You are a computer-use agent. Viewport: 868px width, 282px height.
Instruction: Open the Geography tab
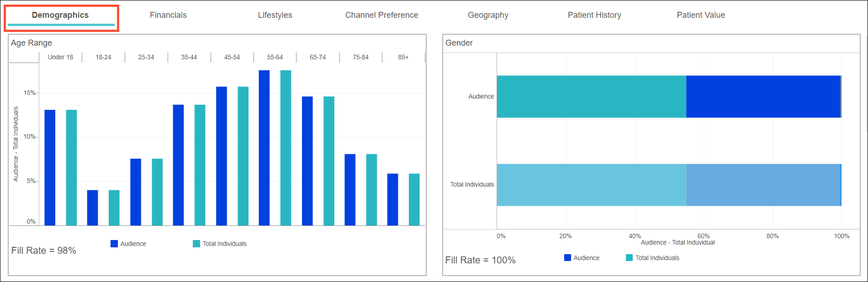(488, 16)
